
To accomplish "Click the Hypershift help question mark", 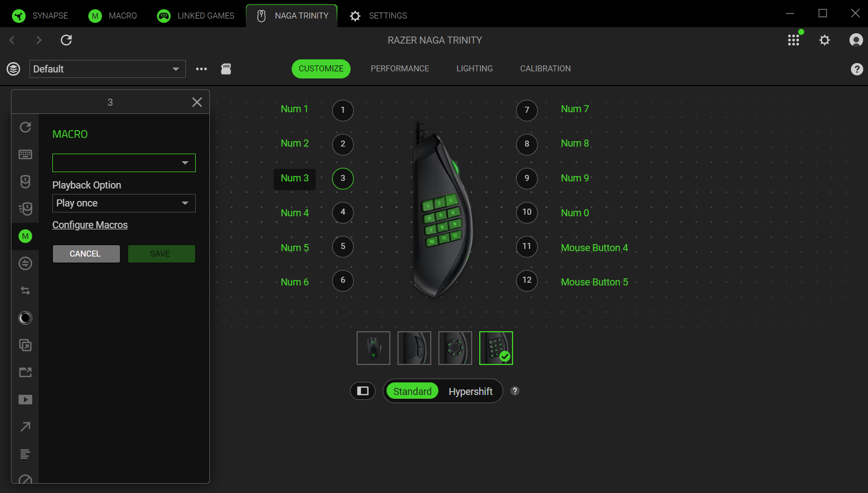I will coord(515,391).
